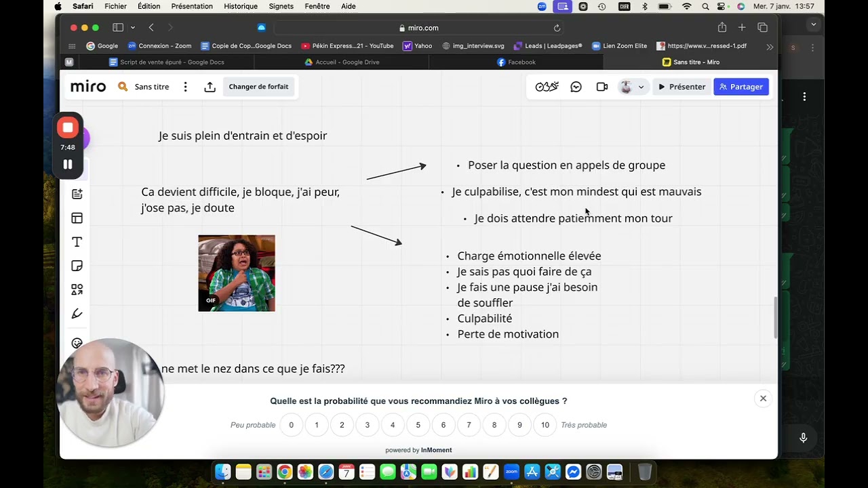Select rating 0 radio button

tap(292, 425)
